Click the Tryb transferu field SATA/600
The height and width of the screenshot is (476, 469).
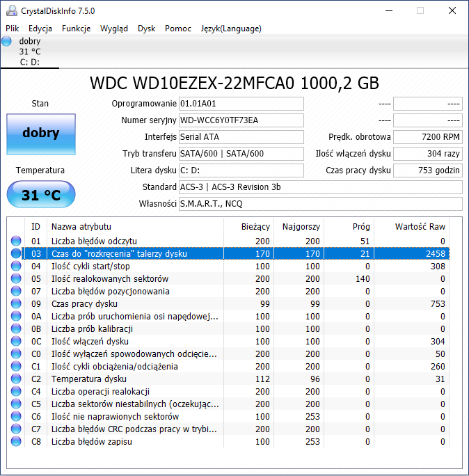click(241, 154)
